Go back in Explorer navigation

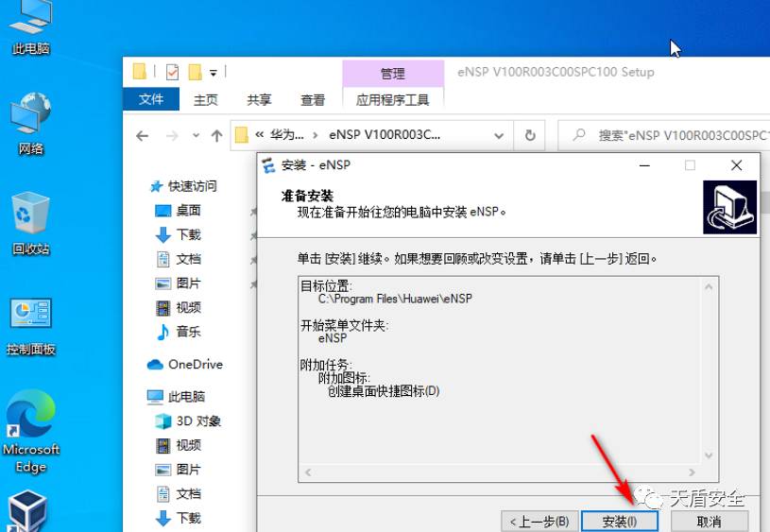(143, 135)
